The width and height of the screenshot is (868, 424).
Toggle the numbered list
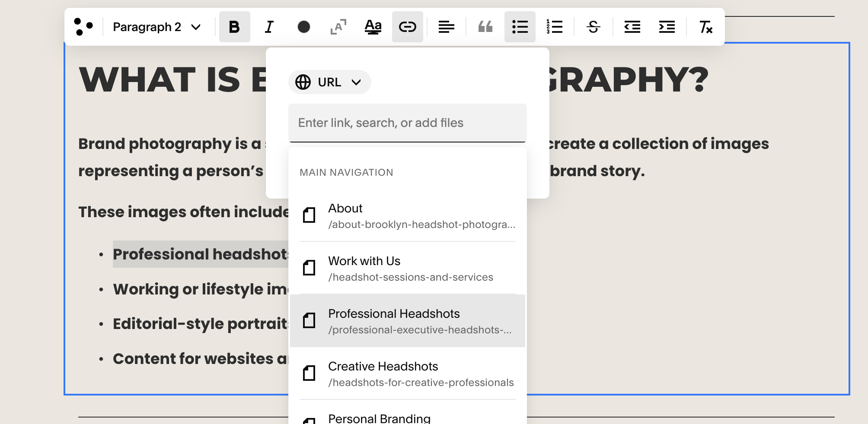(x=554, y=27)
